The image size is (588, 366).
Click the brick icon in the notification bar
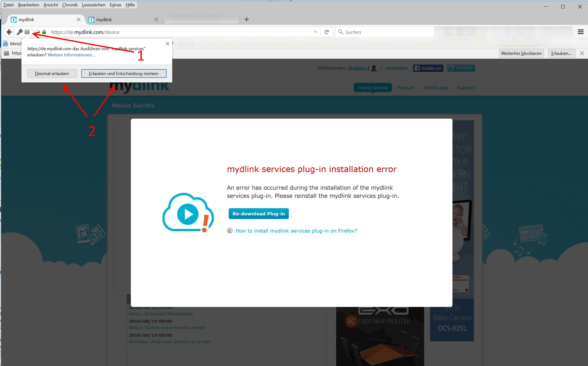tap(6, 53)
